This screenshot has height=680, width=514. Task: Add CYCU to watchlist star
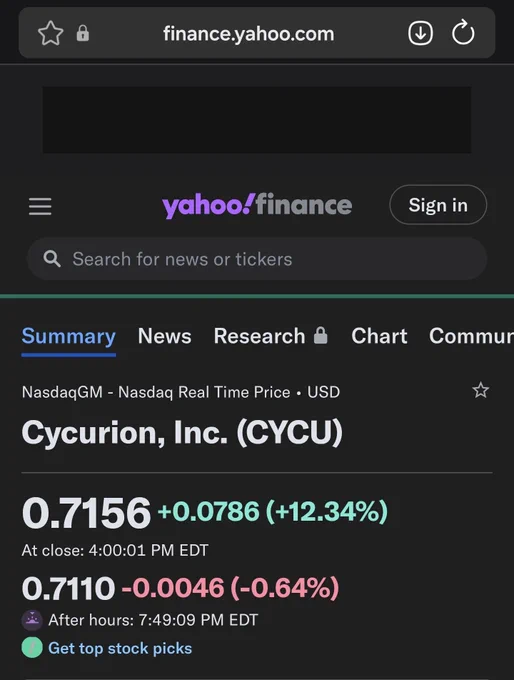[481, 390]
